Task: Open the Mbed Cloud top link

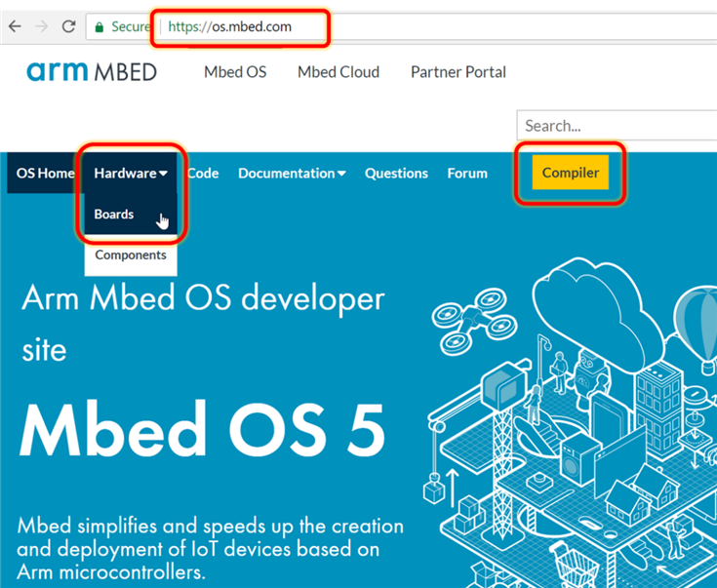Action: point(339,72)
